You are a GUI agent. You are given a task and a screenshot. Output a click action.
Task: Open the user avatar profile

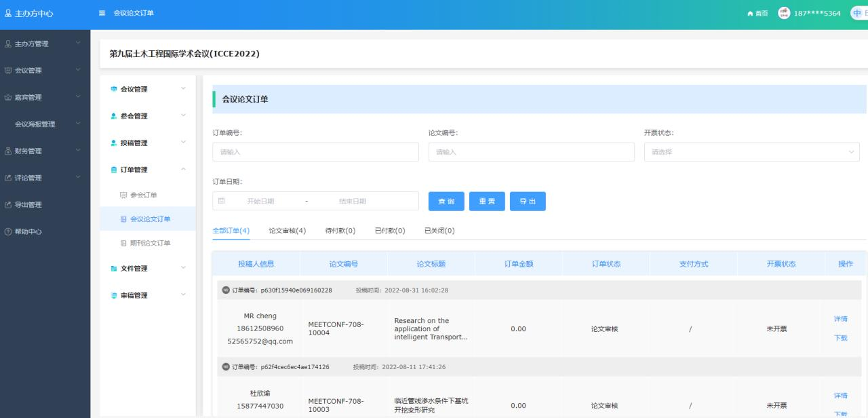[784, 14]
